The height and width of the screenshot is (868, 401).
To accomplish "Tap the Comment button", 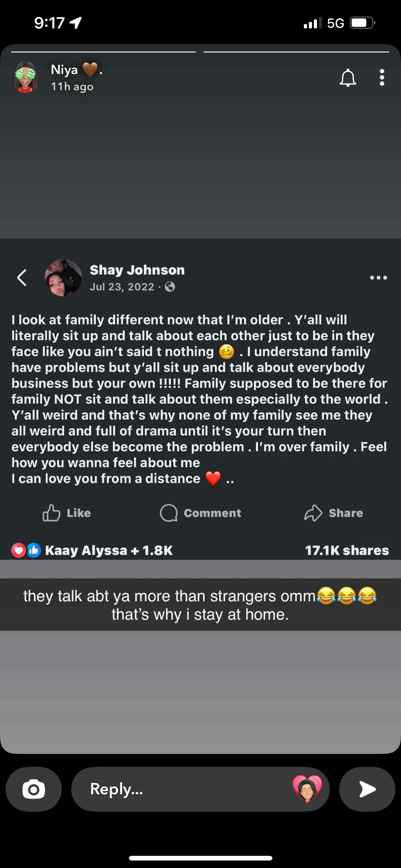I will [x=200, y=513].
